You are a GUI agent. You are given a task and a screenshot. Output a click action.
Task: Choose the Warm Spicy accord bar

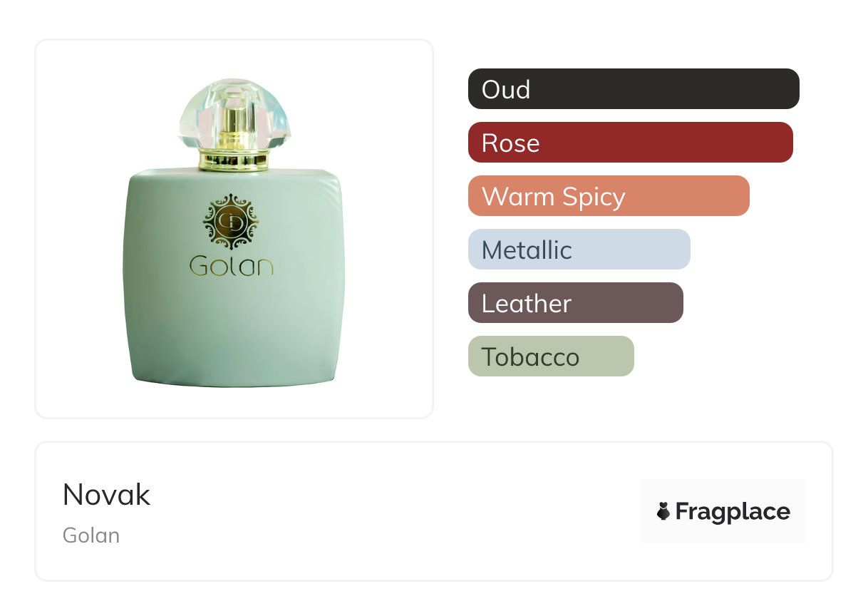click(609, 196)
